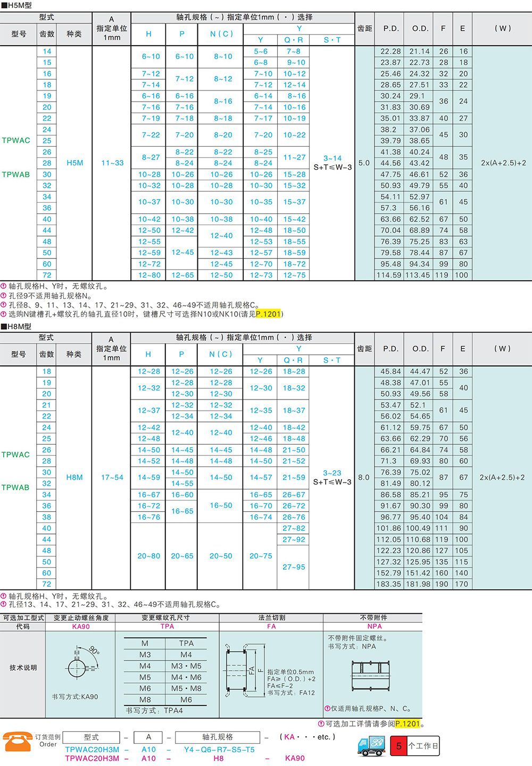Screen dimensions: 532x766
Task: Click the 变更螺纹孔尺寸 header
Action: [166, 618]
